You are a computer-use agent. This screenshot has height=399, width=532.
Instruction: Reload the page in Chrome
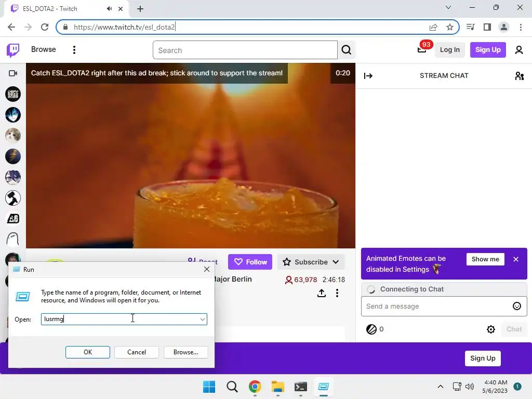(45, 27)
